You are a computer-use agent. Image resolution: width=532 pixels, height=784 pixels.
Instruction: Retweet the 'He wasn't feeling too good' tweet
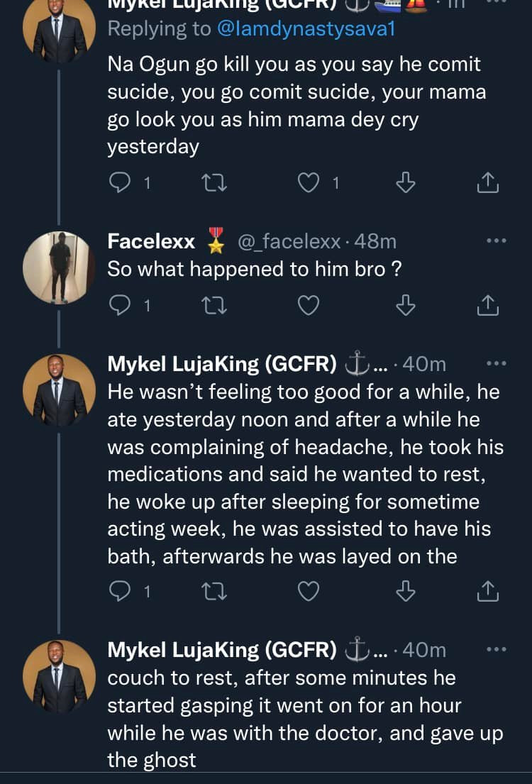(211, 590)
